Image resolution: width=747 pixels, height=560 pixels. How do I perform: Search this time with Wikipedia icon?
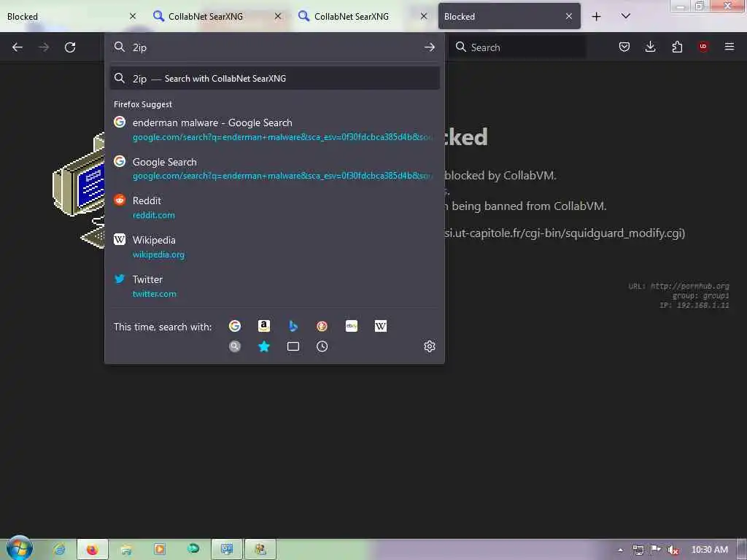tap(381, 326)
